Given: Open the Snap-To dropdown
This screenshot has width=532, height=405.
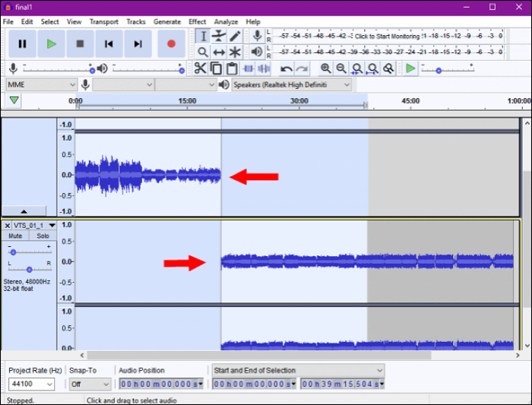Looking at the screenshot, I should tap(87, 384).
